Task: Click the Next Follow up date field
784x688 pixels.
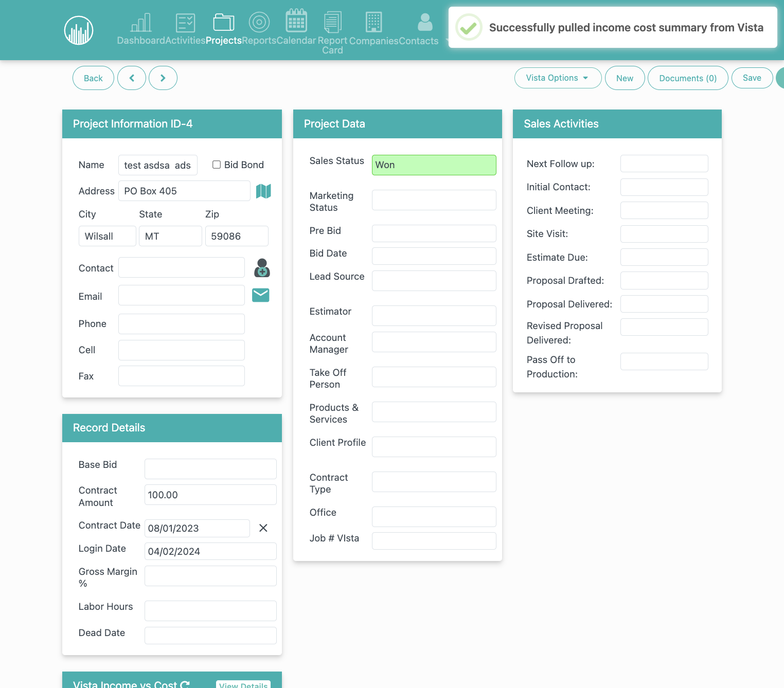Action: coord(664,164)
